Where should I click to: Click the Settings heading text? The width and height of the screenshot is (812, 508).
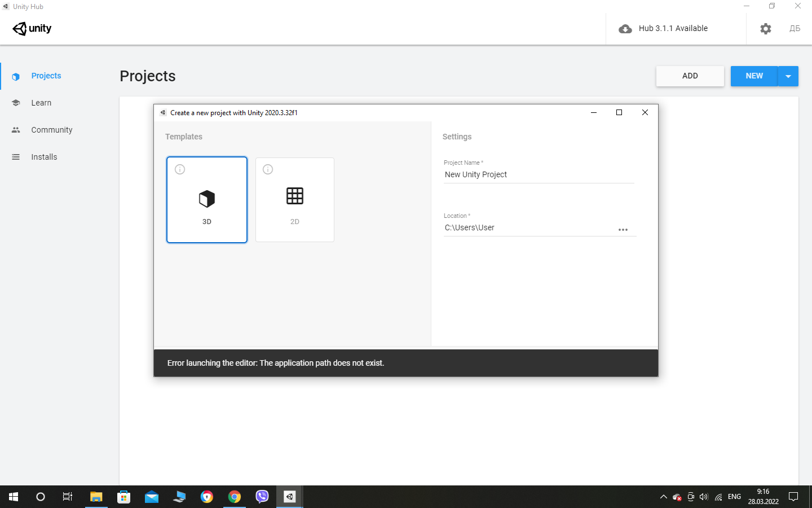(457, 137)
